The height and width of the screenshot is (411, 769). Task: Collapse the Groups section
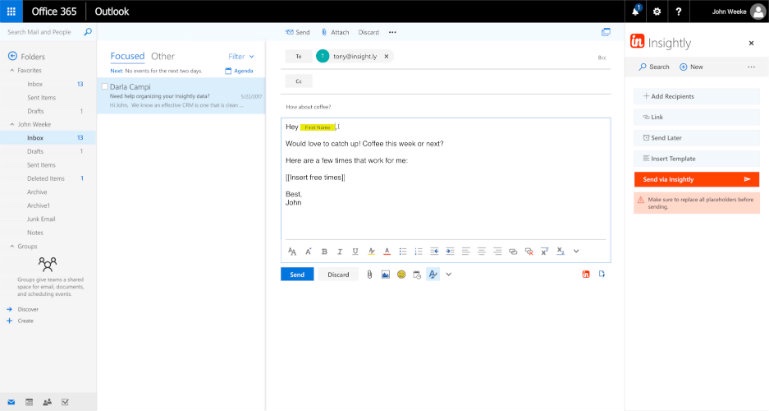tap(12, 246)
